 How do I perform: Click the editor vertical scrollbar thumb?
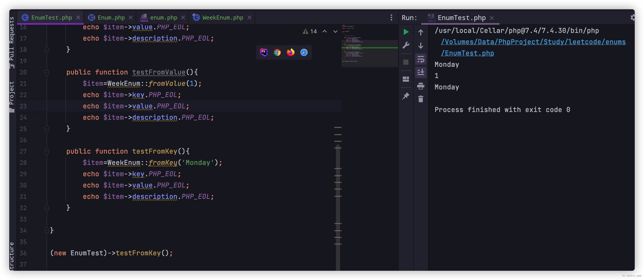tap(338, 208)
